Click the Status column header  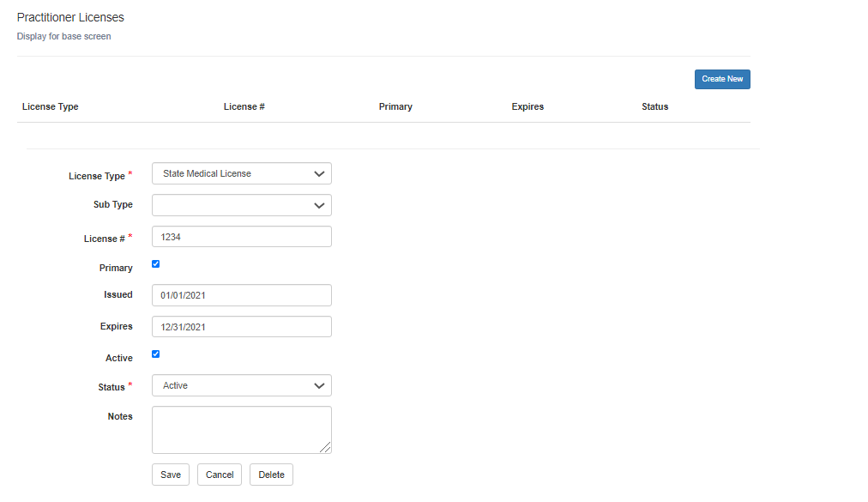point(654,106)
